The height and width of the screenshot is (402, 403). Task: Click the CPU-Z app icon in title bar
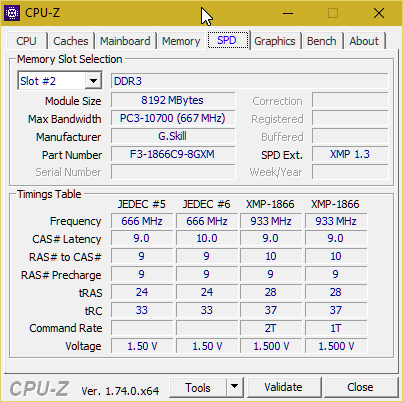[x=12, y=13]
